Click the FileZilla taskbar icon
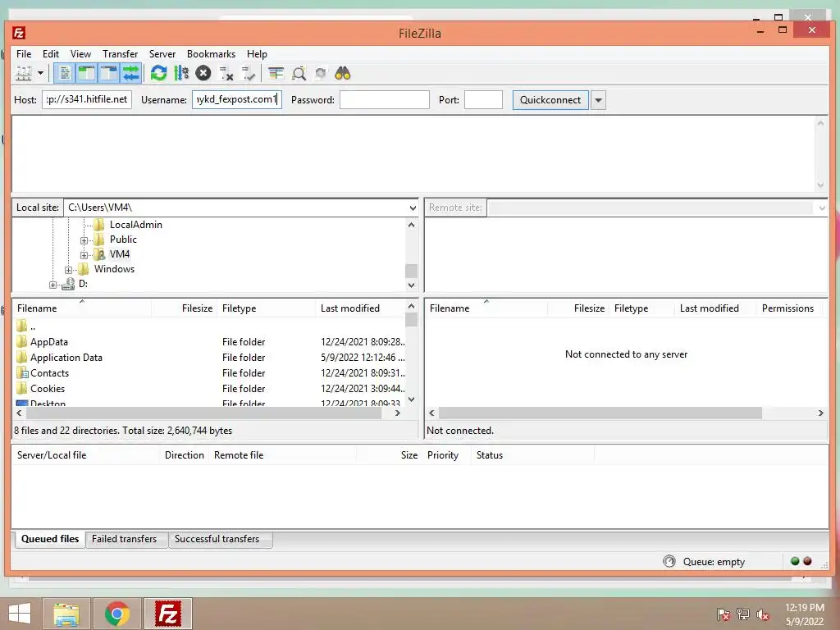Image resolution: width=840 pixels, height=630 pixels. coord(168,614)
